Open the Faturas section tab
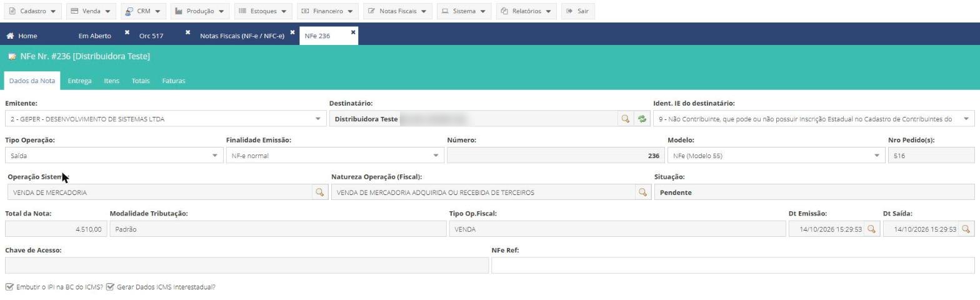Image resolution: width=980 pixels, height=300 pixels. coord(173,81)
